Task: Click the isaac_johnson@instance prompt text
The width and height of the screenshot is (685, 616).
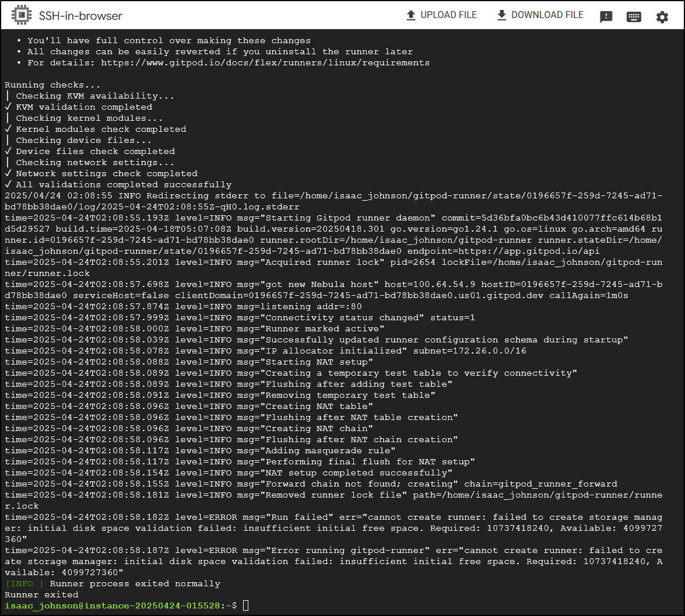Action: coord(113,606)
